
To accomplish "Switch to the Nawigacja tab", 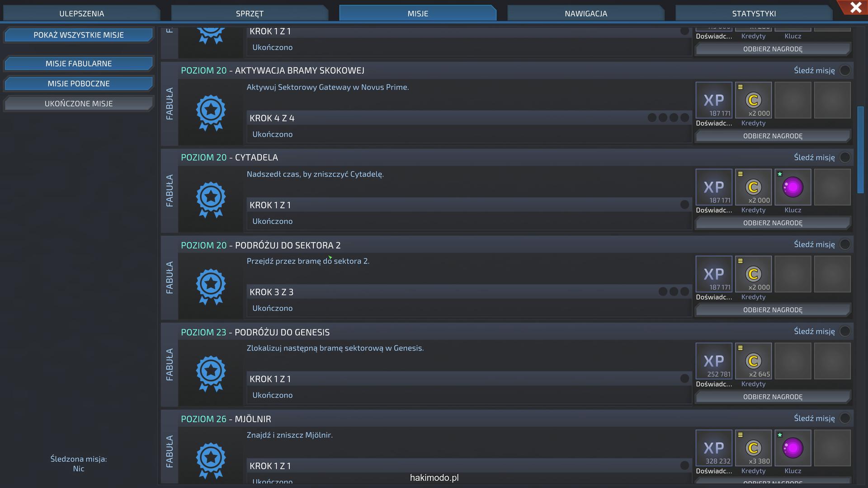I will (585, 14).
